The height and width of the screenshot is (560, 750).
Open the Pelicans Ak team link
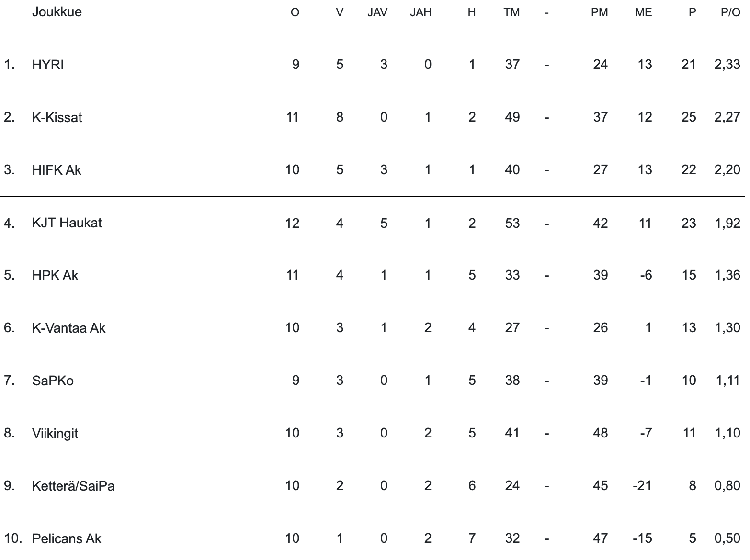pyautogui.click(x=67, y=538)
